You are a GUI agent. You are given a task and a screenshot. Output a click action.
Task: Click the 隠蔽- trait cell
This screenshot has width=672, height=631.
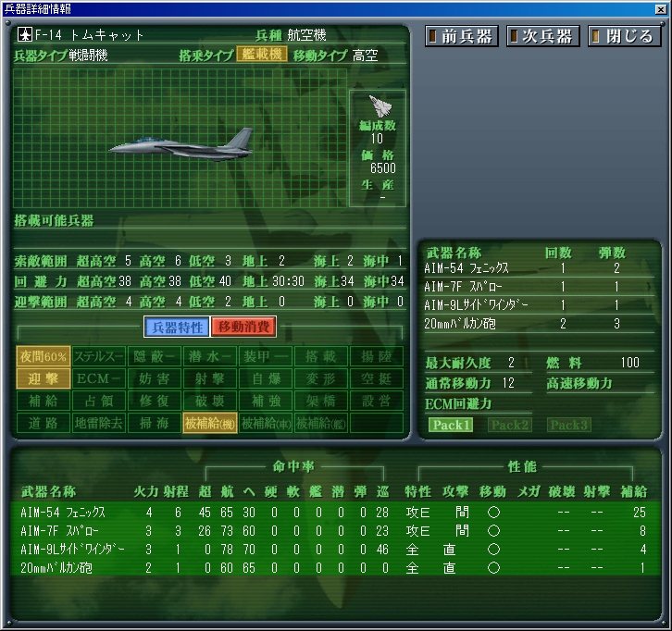pyautogui.click(x=155, y=356)
